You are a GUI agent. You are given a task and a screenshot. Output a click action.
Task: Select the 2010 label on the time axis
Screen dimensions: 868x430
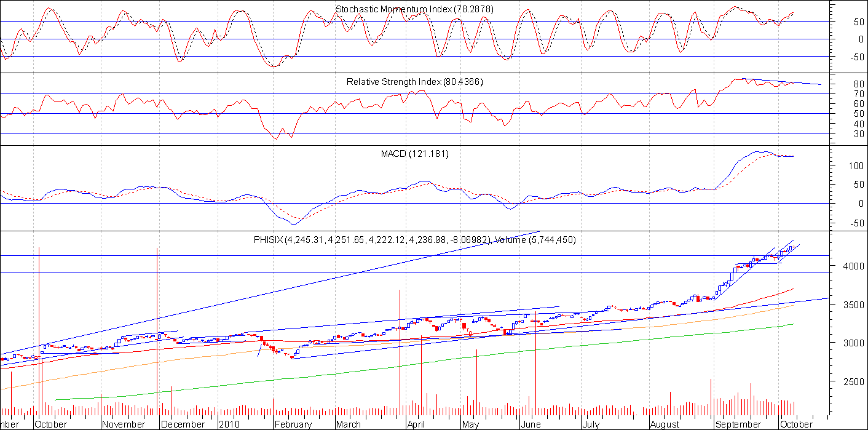(229, 424)
